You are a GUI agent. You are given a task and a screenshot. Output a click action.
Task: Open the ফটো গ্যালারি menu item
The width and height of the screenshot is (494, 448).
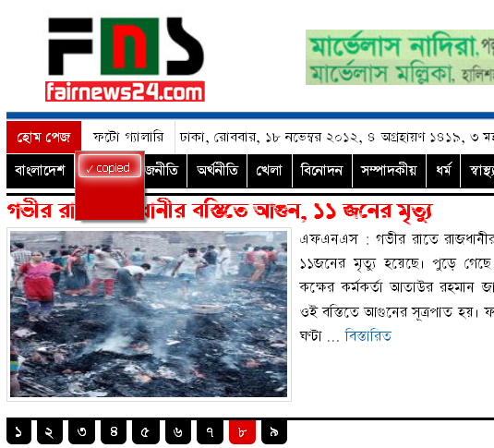pos(128,137)
